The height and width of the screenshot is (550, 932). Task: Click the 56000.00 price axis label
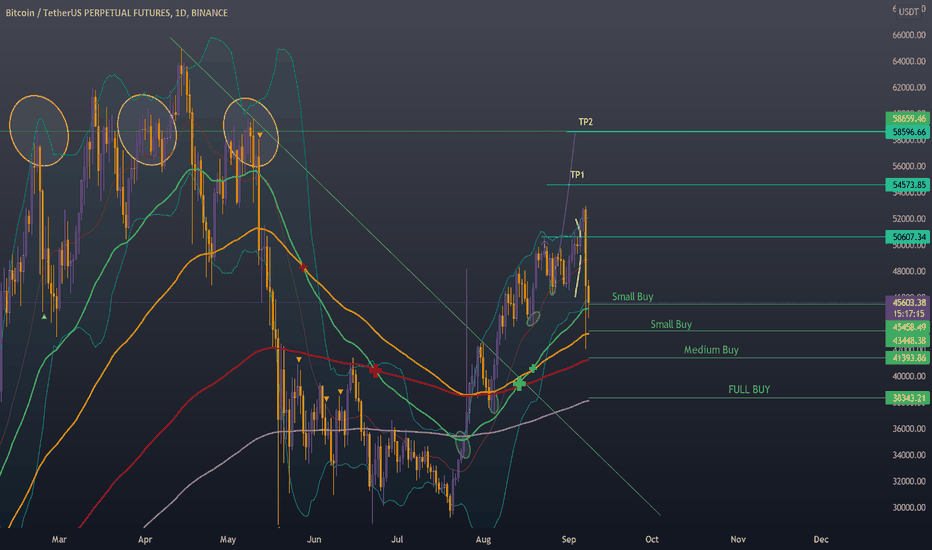pos(909,166)
